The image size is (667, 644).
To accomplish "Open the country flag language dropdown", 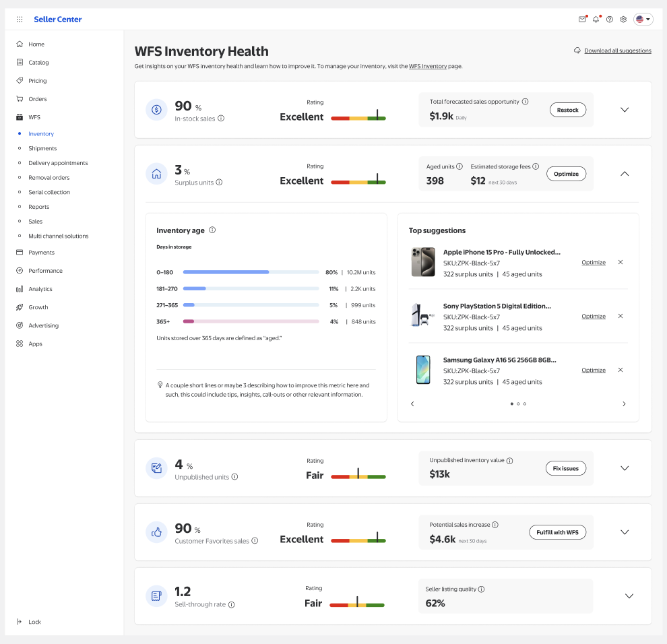I will pos(643,20).
